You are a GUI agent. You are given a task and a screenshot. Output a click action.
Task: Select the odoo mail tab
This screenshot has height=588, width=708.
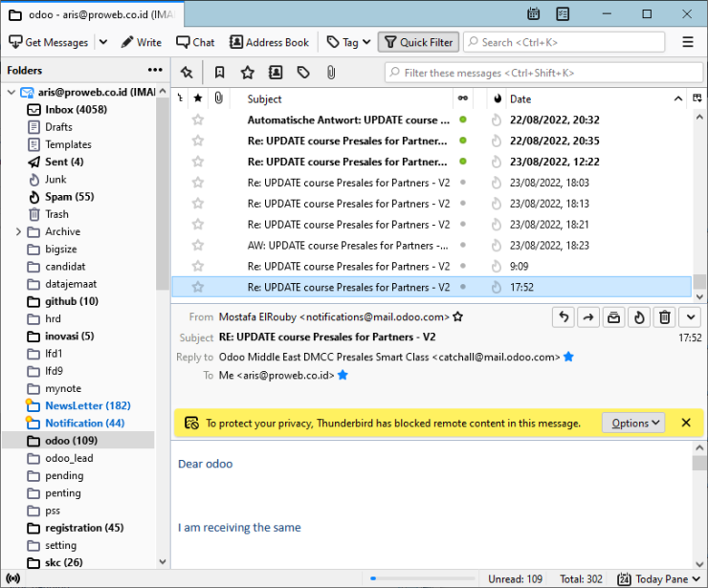click(x=92, y=14)
